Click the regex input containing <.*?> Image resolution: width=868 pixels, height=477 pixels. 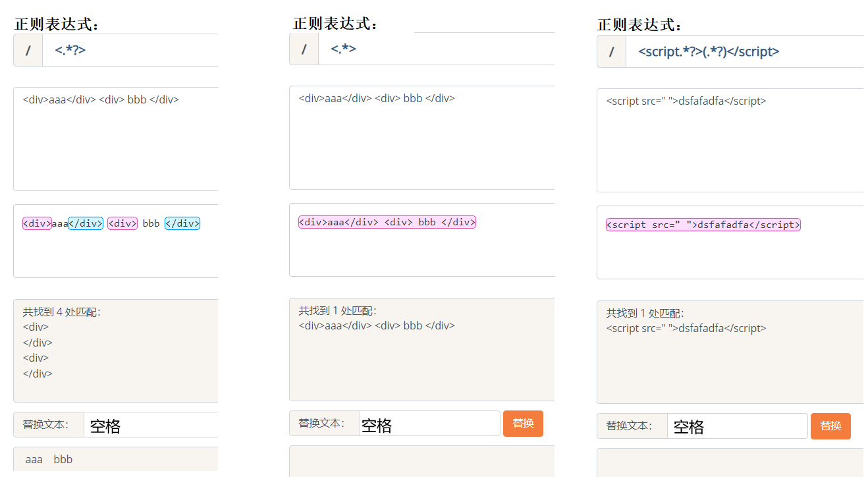pyautogui.click(x=130, y=50)
